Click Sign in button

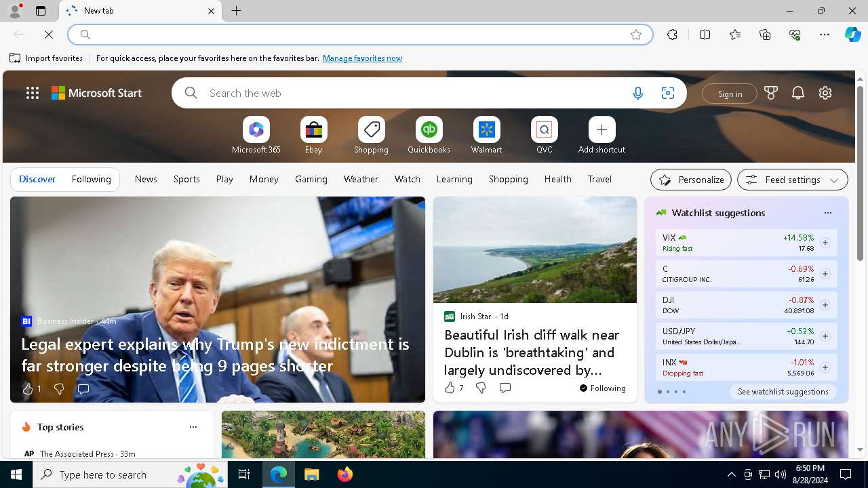[730, 94]
